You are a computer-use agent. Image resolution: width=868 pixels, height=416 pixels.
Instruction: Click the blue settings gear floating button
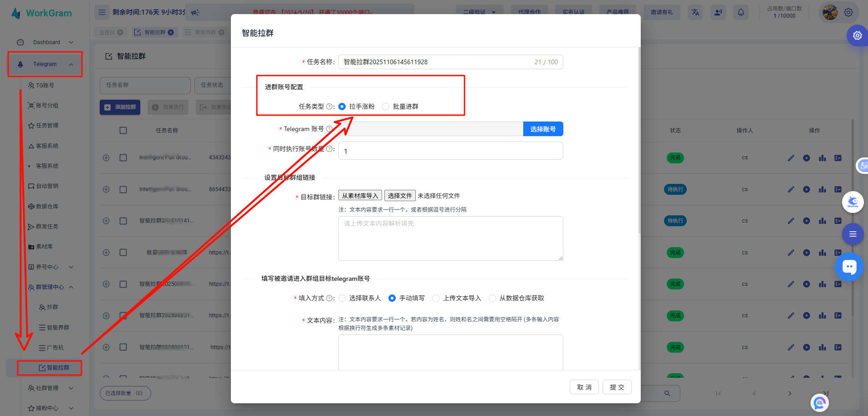(857, 36)
